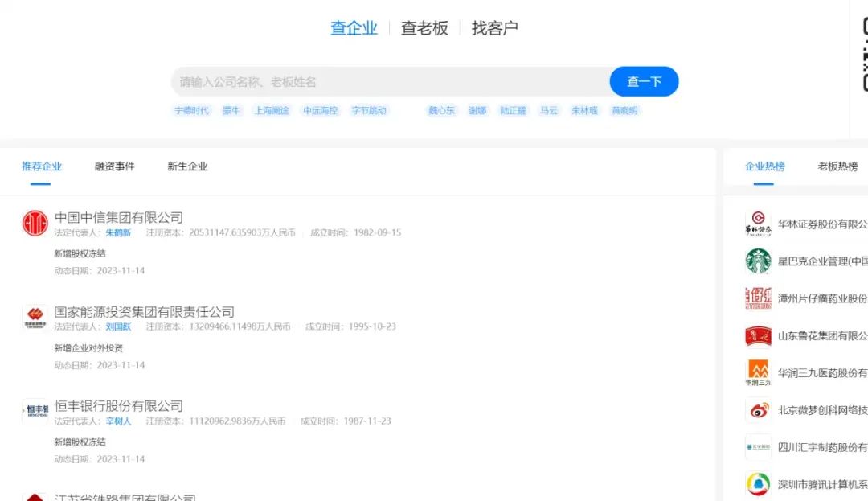Click registered capital 13209466.11498万人民币
This screenshot has height=501, width=868.
click(x=240, y=327)
